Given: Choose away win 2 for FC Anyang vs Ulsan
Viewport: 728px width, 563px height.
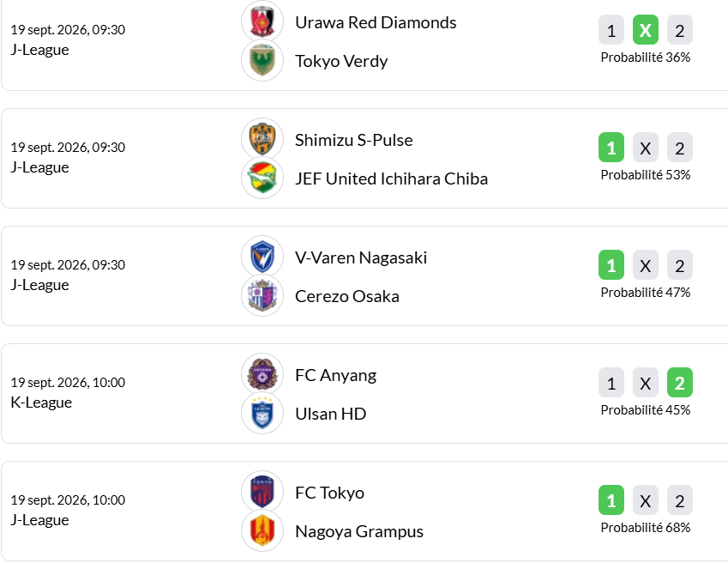Looking at the screenshot, I should coord(680,383).
